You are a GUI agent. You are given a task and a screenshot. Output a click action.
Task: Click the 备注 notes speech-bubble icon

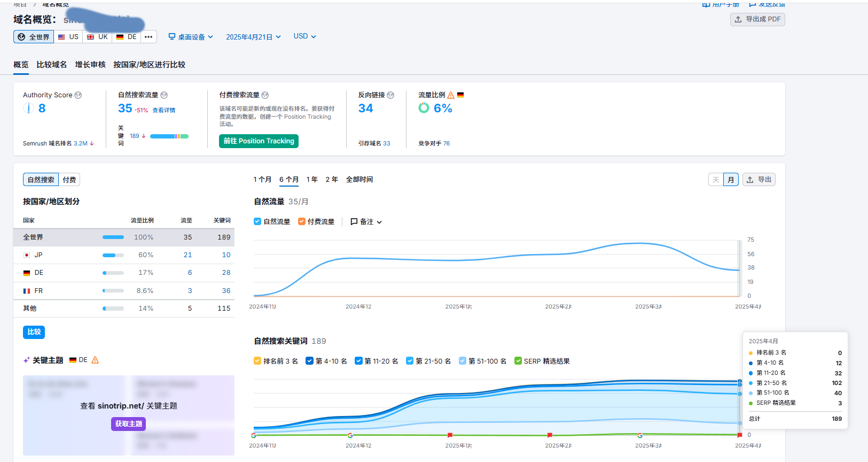tap(354, 221)
